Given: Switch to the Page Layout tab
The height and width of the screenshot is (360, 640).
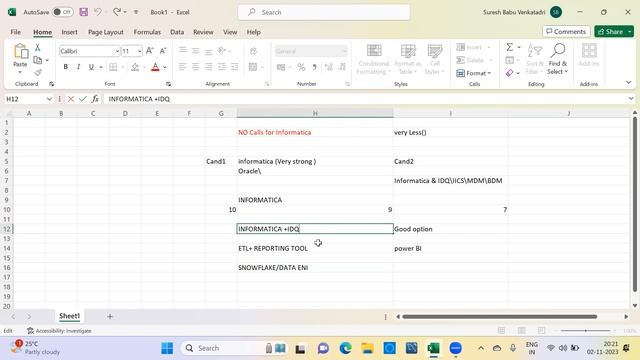Looking at the screenshot, I should tap(106, 32).
